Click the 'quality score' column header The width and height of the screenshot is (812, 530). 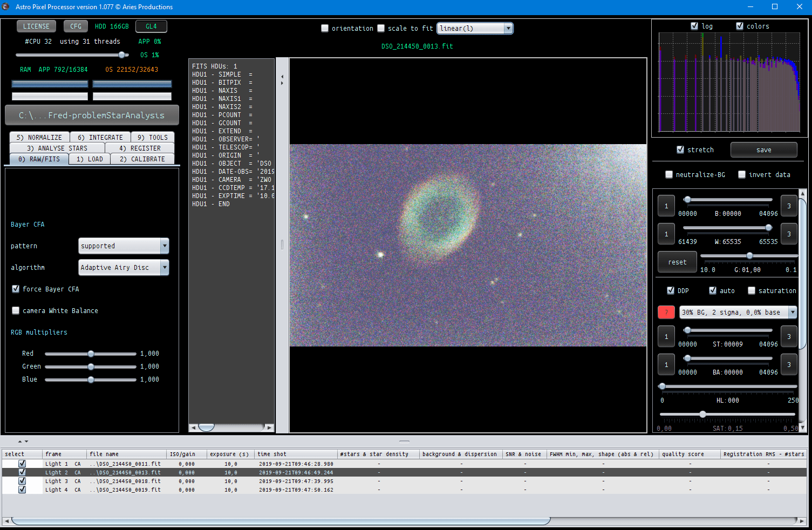[690, 454]
